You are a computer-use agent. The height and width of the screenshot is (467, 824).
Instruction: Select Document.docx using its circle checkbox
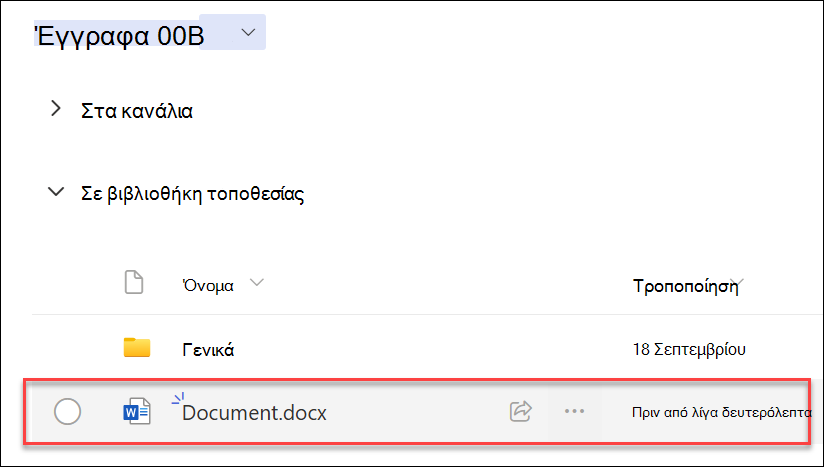pyautogui.click(x=67, y=411)
